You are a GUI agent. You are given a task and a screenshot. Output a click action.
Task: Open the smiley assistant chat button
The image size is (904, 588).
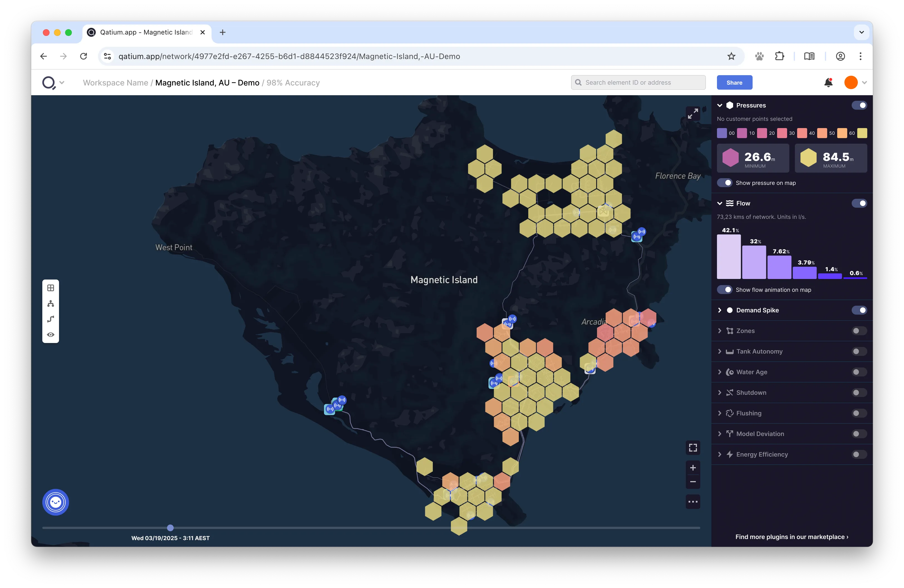point(55,502)
